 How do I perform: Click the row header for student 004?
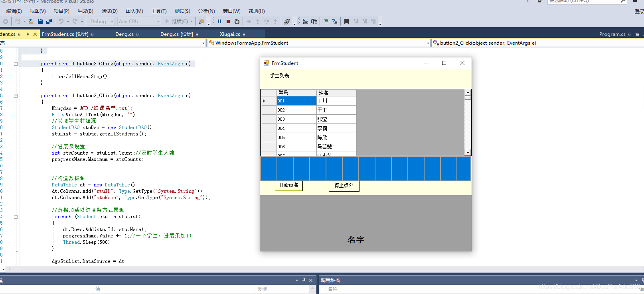coord(269,128)
